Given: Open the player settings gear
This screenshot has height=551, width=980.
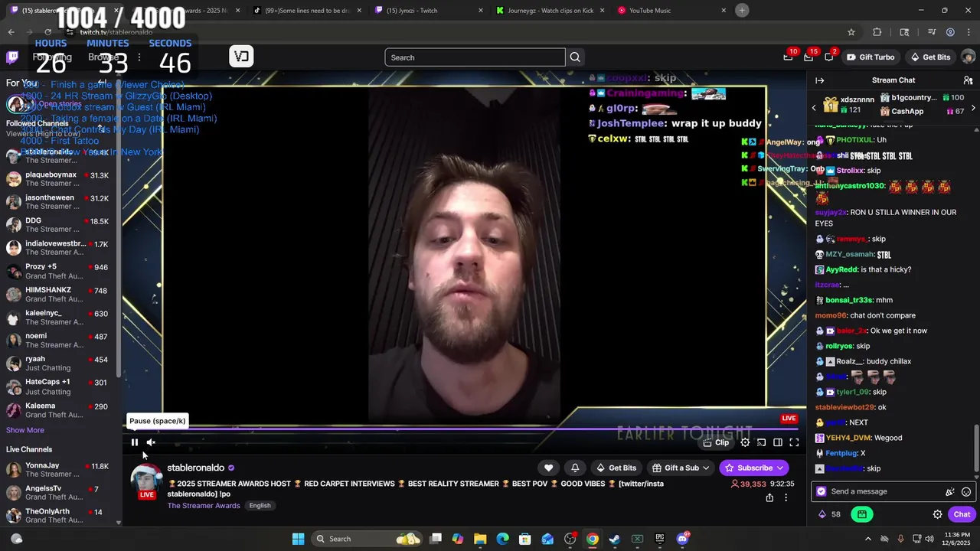Looking at the screenshot, I should pos(745,442).
